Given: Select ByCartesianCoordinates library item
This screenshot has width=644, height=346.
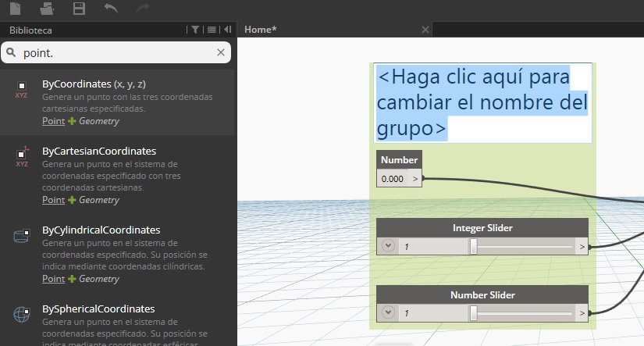Looking at the screenshot, I should click(99, 151).
